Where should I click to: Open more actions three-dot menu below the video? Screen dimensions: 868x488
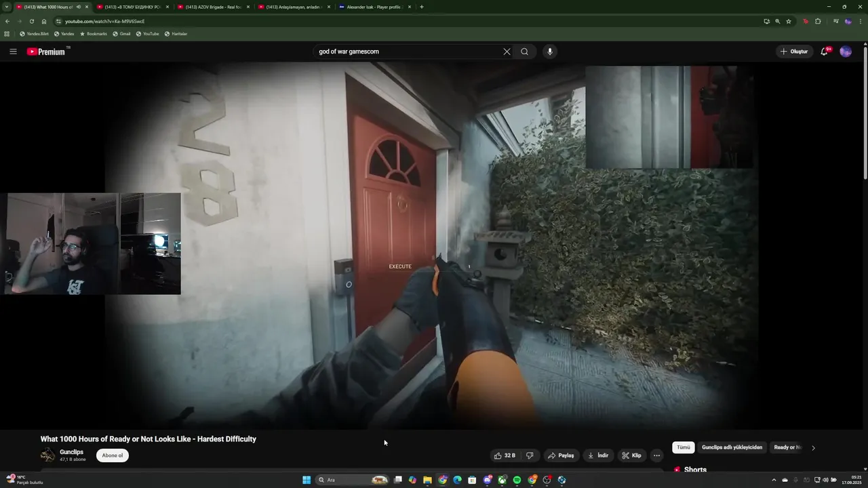(x=656, y=455)
